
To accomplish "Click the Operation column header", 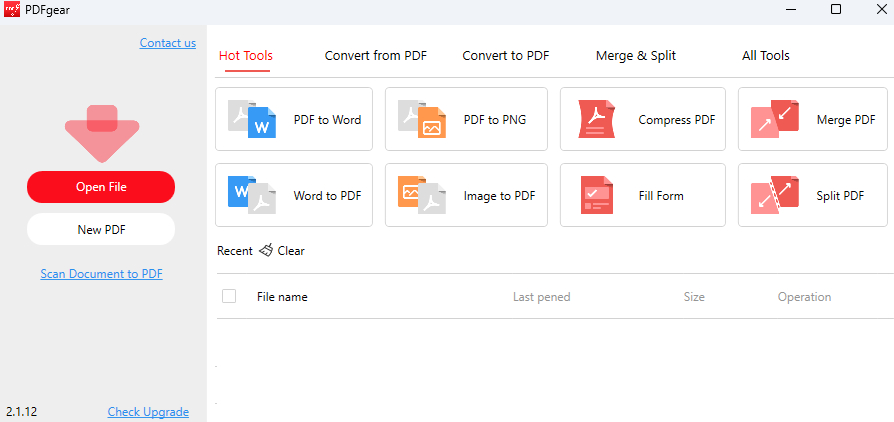I will tap(804, 297).
